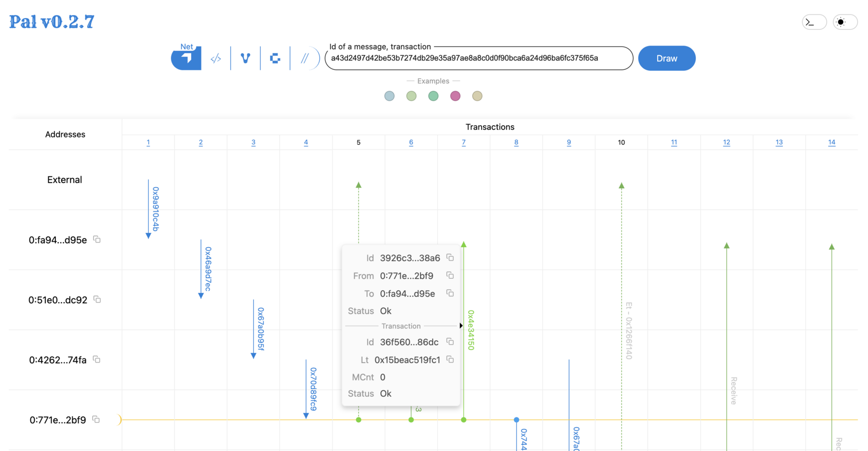
Task: Select the V-shaped network icon
Action: tap(245, 58)
